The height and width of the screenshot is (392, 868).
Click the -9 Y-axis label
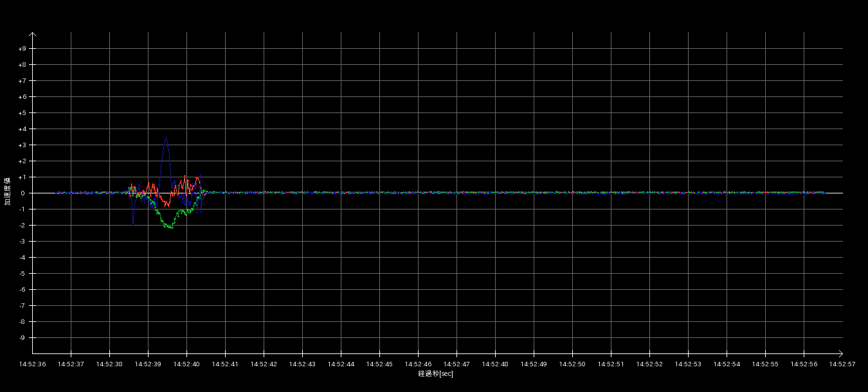22,338
